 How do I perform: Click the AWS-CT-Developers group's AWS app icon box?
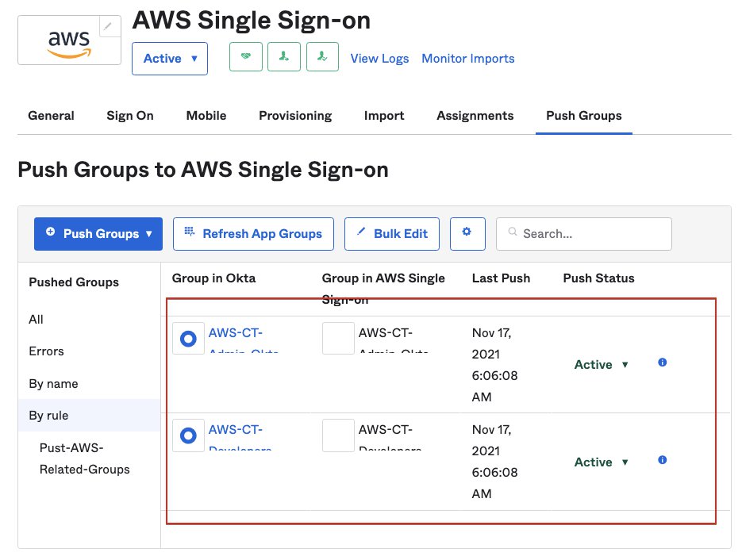338,435
